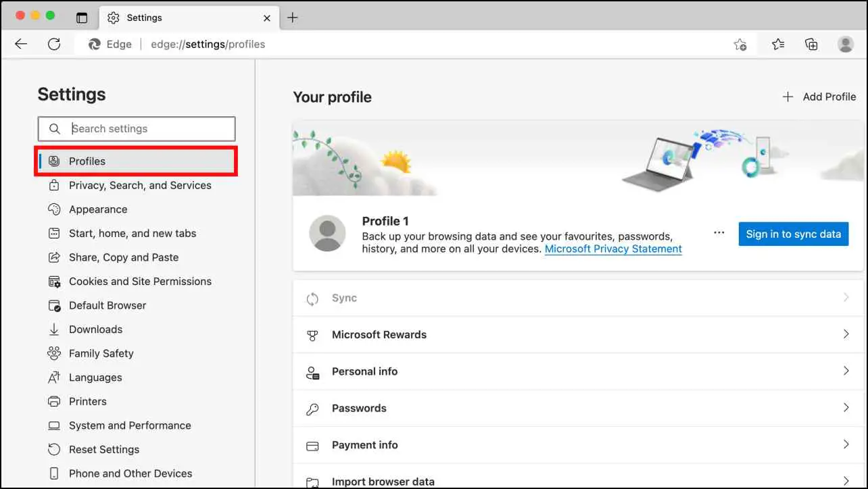
Task: Click the Family Safety icon
Action: (54, 353)
